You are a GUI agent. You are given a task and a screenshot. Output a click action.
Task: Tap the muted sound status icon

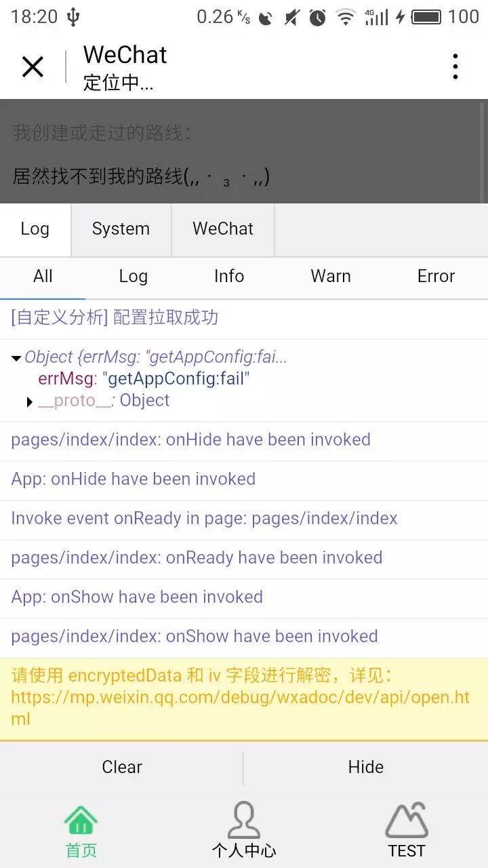point(292,17)
